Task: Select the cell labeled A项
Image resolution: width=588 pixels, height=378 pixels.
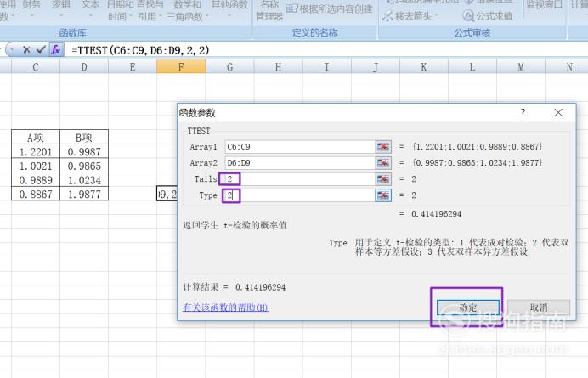Action: (36, 138)
